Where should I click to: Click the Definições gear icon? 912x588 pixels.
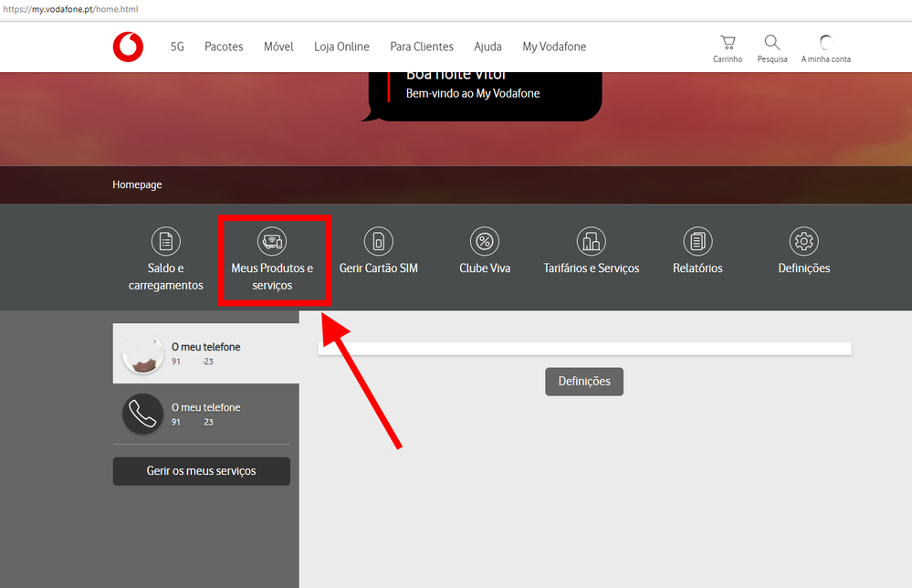[x=803, y=241]
